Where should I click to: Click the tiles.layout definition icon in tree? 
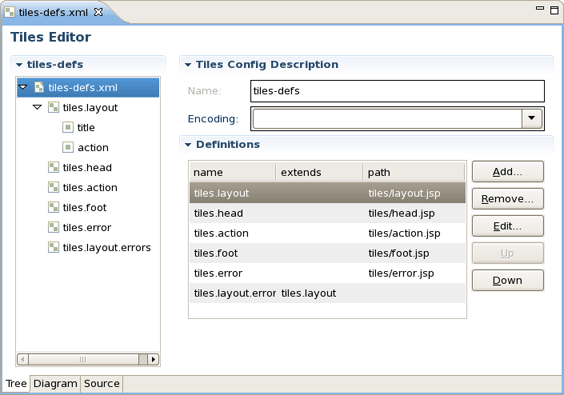pyautogui.click(x=54, y=107)
